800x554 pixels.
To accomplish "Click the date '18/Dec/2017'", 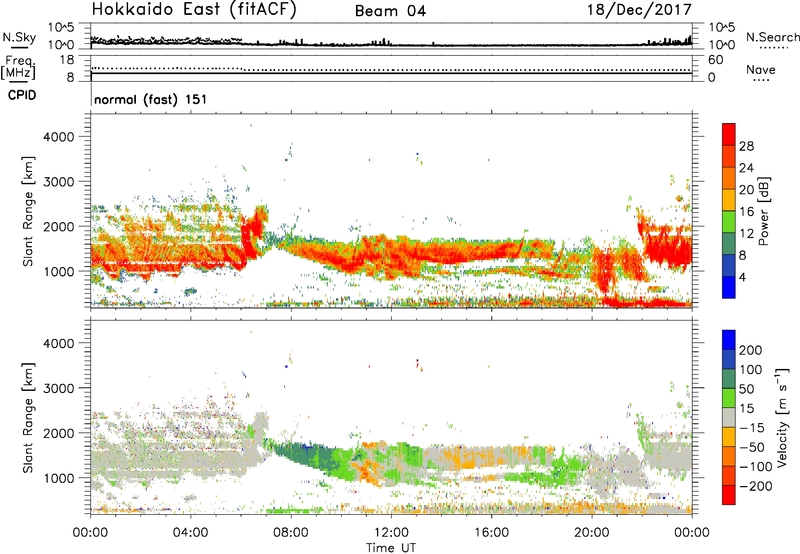I will click(639, 10).
